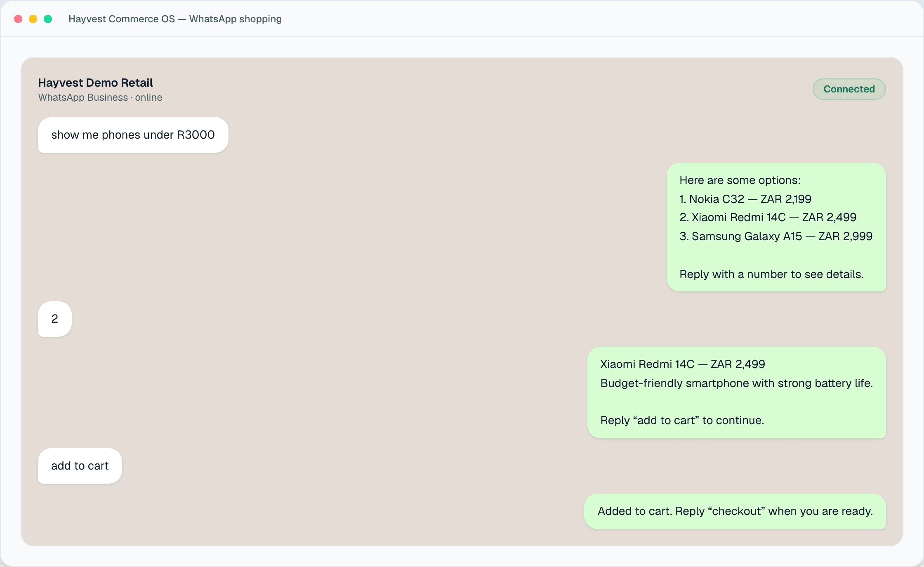
Task: Click the yellow minimize window dot
Action: (x=33, y=19)
